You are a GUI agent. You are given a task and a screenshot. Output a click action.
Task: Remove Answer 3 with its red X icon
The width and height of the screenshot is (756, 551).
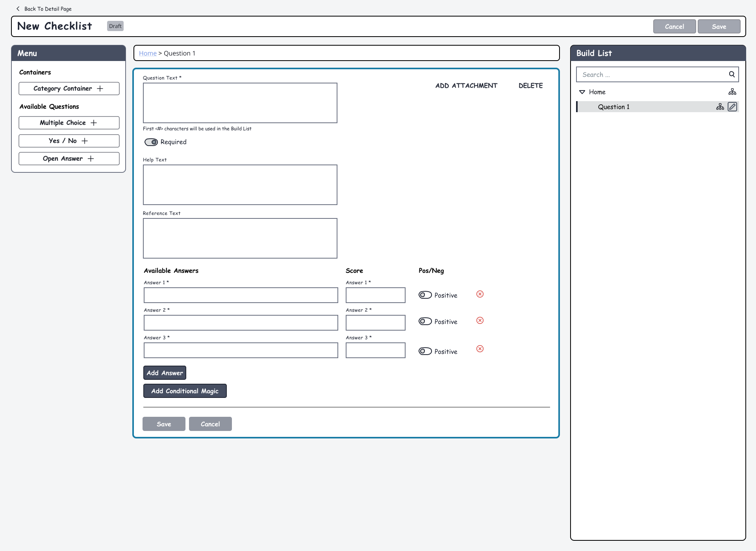click(480, 349)
